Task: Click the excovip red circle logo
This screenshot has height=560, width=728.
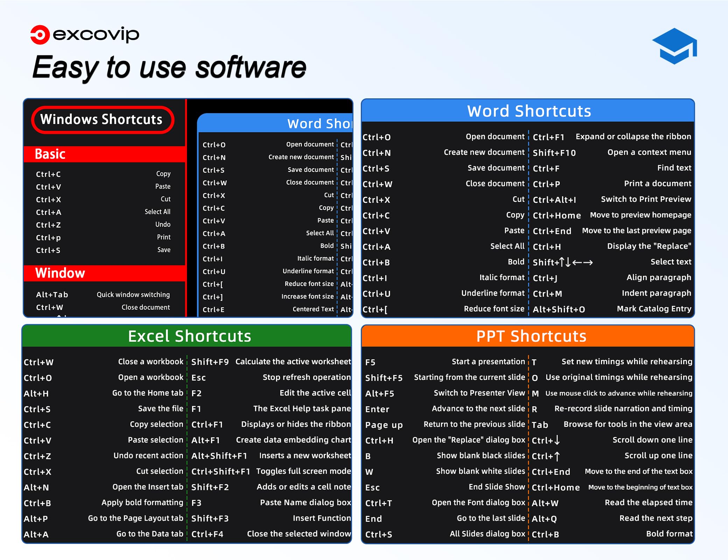Action: pyautogui.click(x=40, y=35)
